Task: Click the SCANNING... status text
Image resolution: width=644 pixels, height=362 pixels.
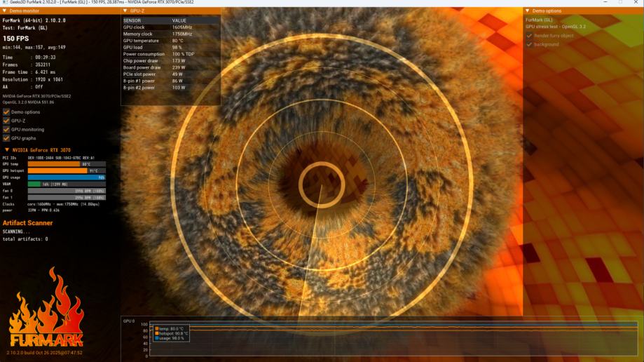Action: coord(16,232)
